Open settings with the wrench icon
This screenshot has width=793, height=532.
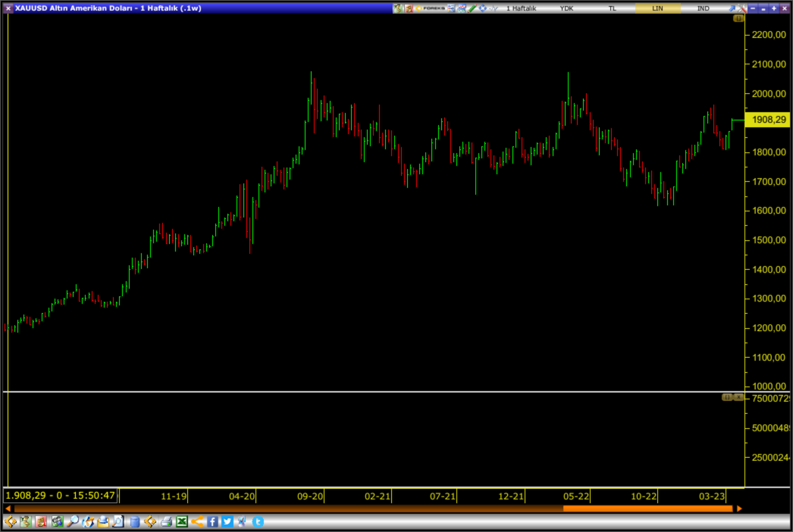click(741, 8)
